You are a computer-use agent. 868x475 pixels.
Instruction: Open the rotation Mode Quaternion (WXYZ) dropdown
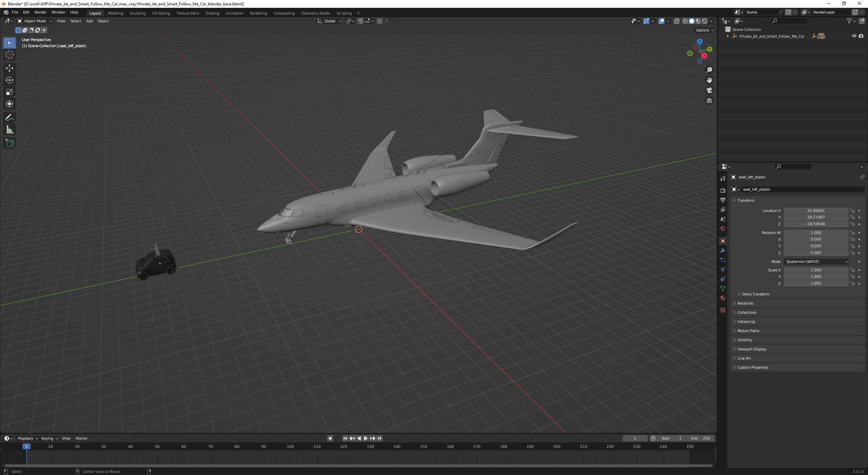click(x=816, y=262)
